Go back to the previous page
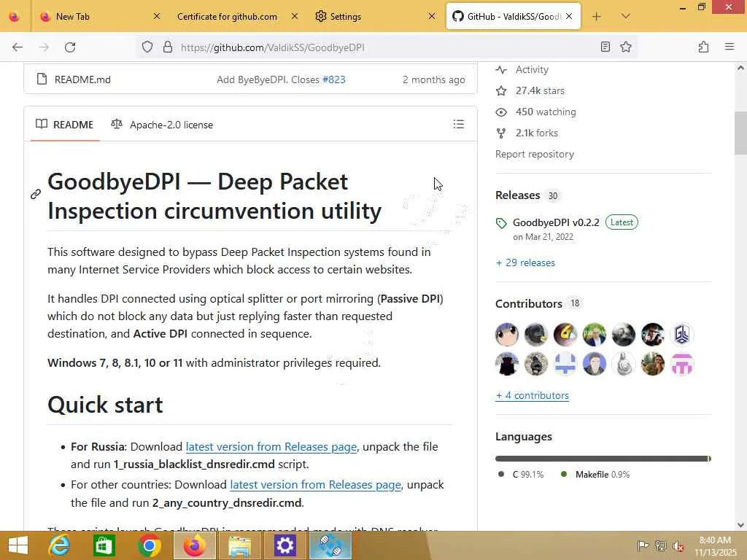Image resolution: width=747 pixels, height=560 pixels. pyautogui.click(x=18, y=47)
